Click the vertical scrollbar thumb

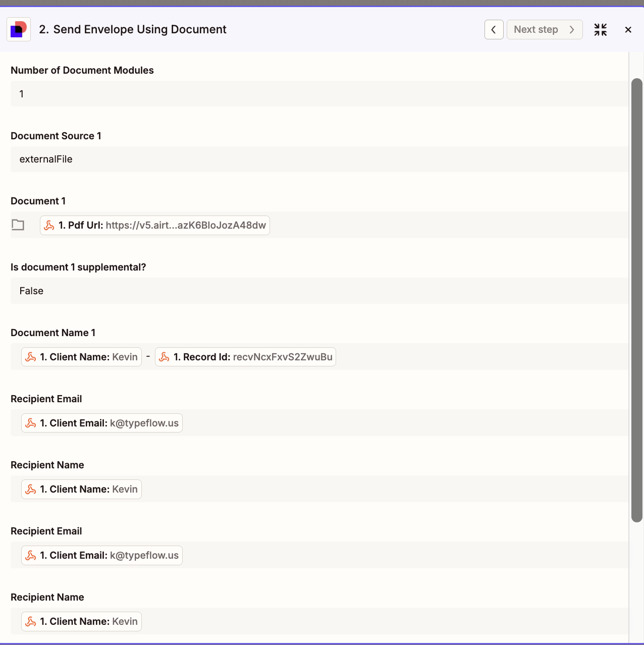(637, 300)
